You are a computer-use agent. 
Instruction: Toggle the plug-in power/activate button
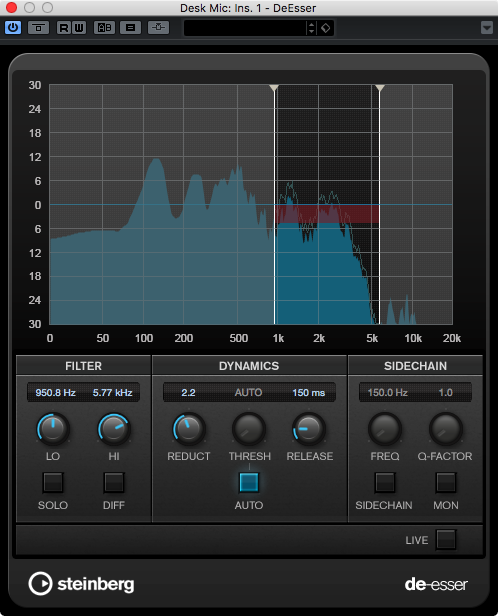coord(13,28)
